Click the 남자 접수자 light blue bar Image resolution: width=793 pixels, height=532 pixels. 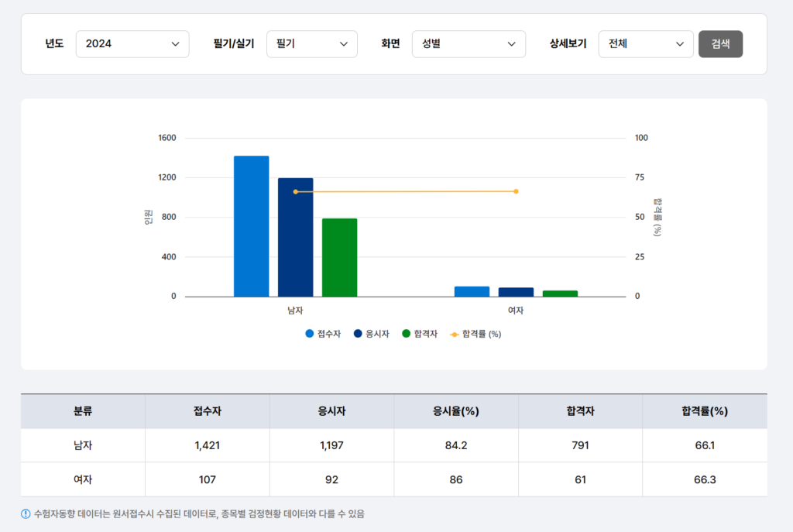point(252,226)
